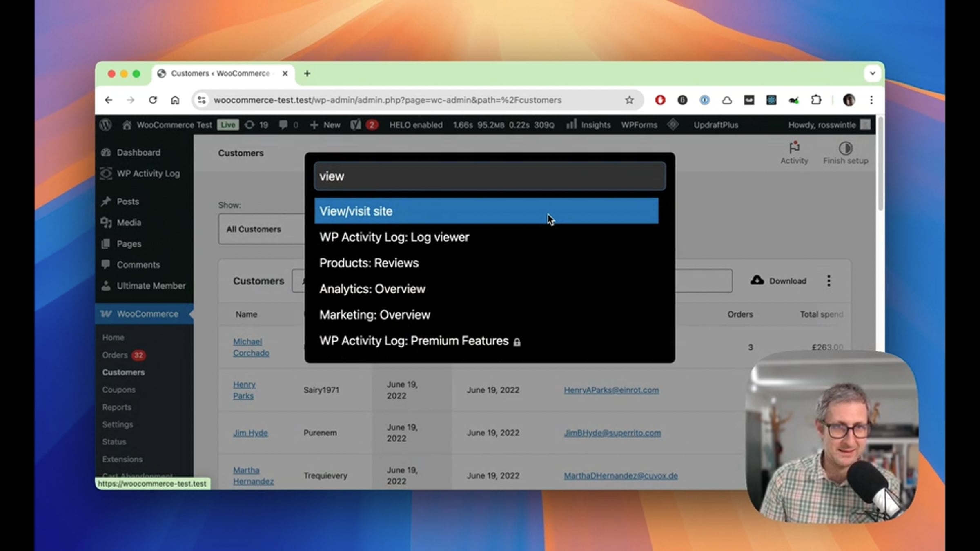Open WPForms in the admin bar

639,125
